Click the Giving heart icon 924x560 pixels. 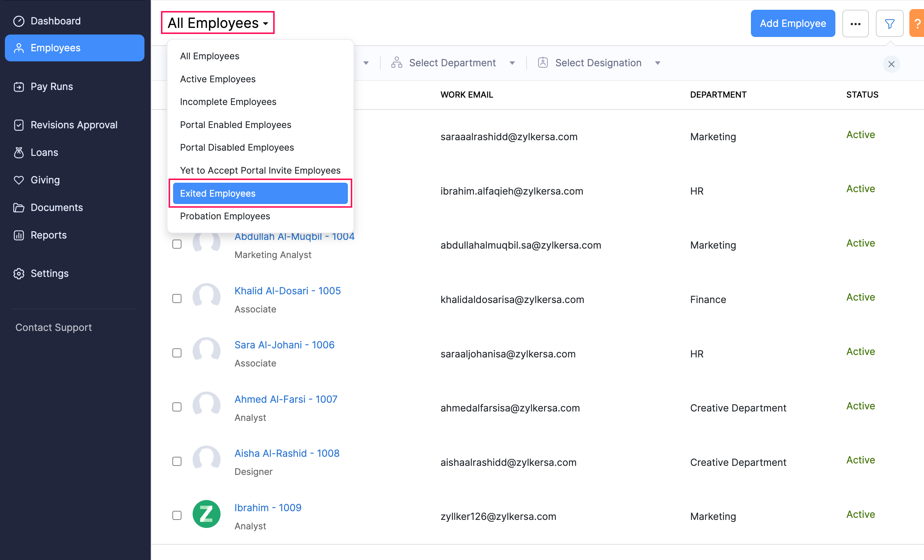(x=19, y=180)
